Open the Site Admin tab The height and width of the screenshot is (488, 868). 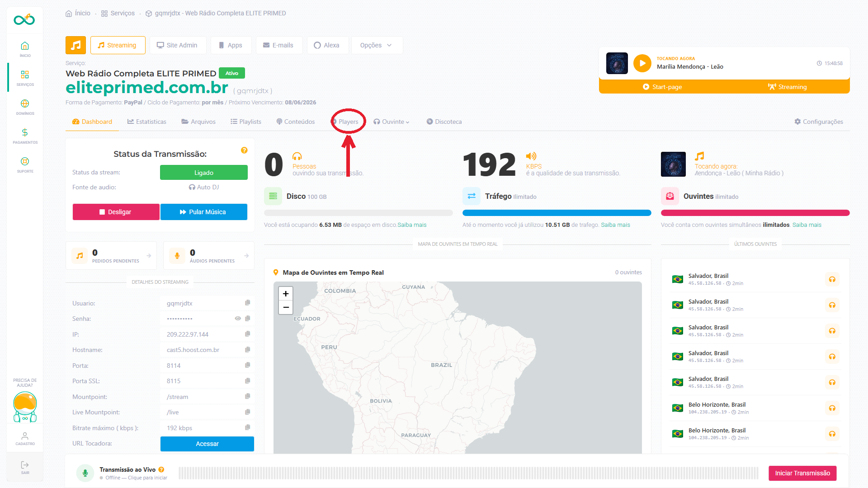pos(178,45)
